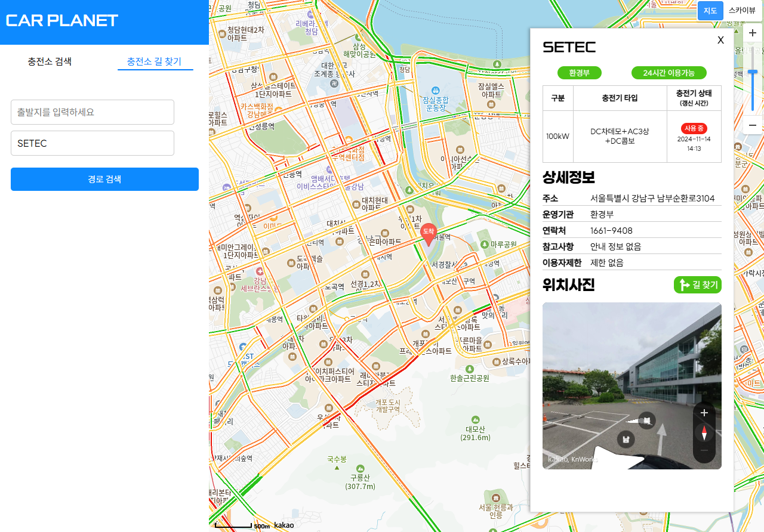This screenshot has height=532, width=764.
Task: Click the 서울 헌릉과 인릉 heritage icon
Action: [x=495, y=497]
